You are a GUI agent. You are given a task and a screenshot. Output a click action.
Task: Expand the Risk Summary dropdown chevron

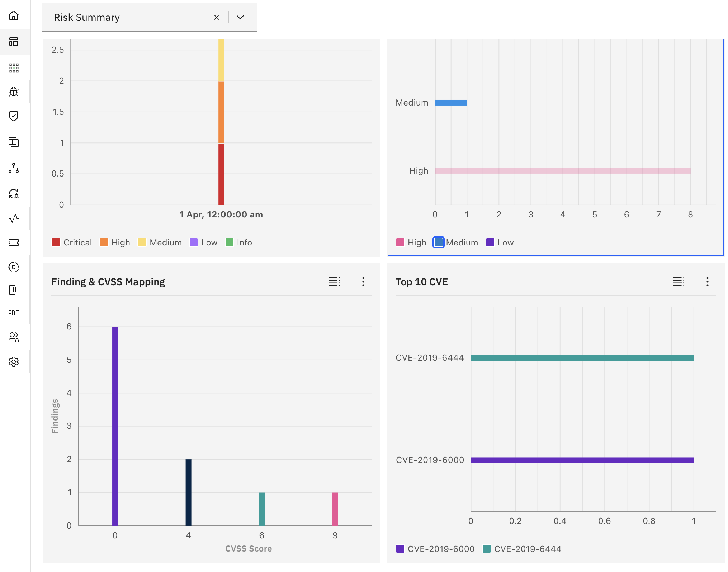(x=240, y=17)
